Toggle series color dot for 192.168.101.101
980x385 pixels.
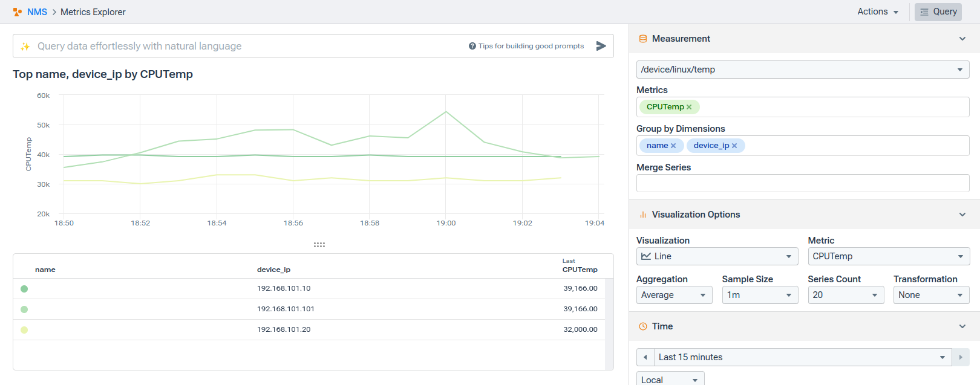point(24,309)
